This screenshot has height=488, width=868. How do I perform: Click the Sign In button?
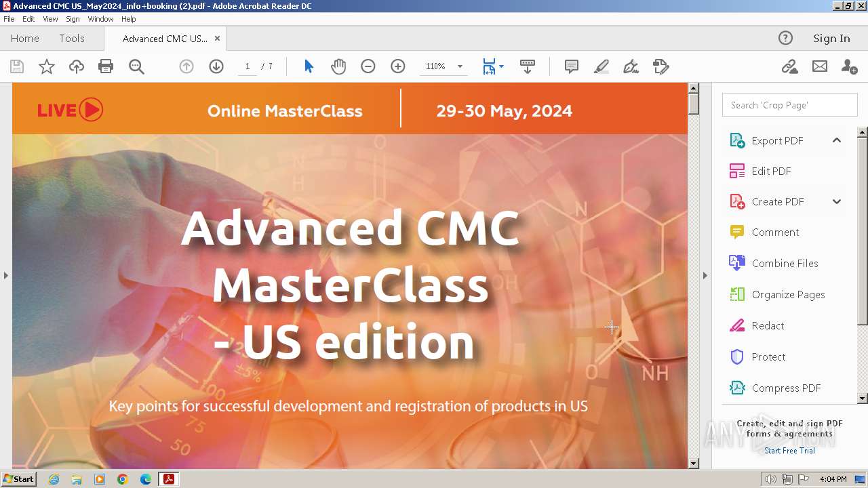831,39
